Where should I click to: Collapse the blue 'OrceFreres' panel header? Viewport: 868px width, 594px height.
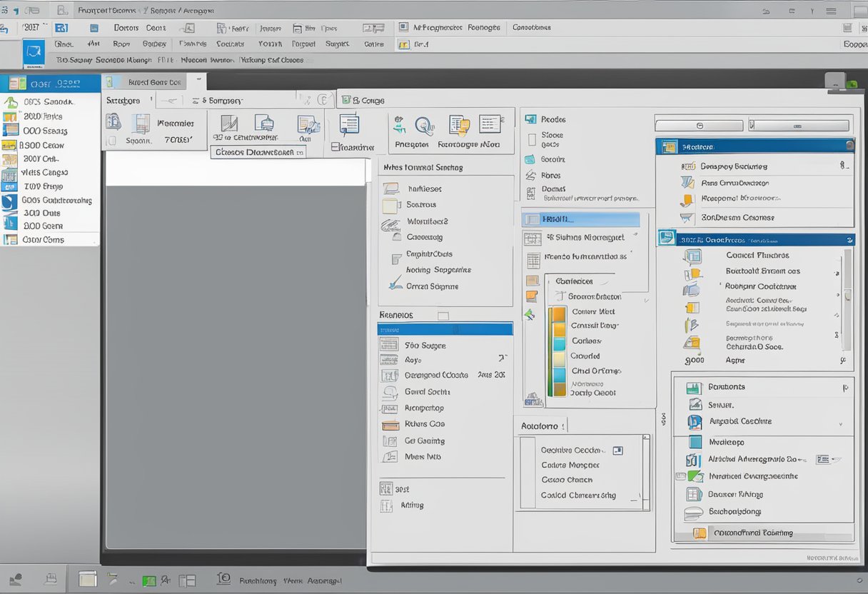[849, 241]
